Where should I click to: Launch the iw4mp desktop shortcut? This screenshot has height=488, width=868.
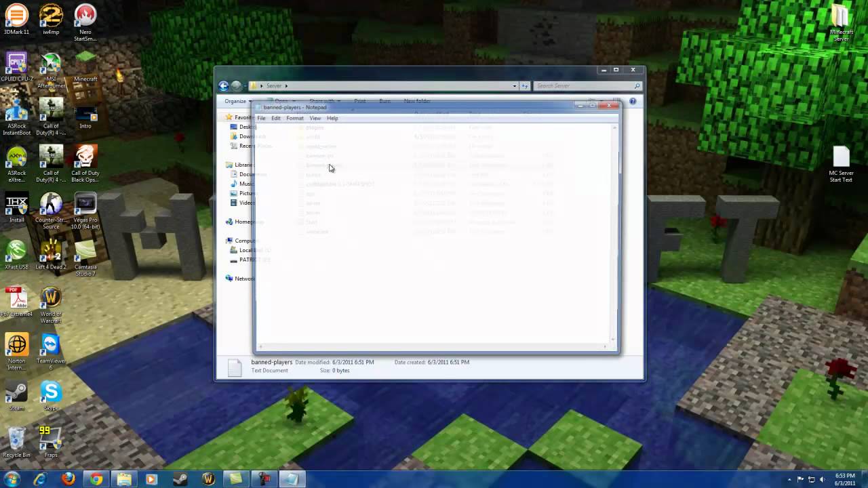pyautogui.click(x=51, y=20)
